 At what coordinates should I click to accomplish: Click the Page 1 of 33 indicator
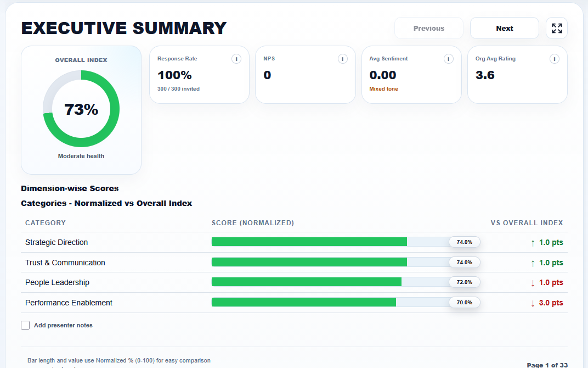[x=547, y=365]
